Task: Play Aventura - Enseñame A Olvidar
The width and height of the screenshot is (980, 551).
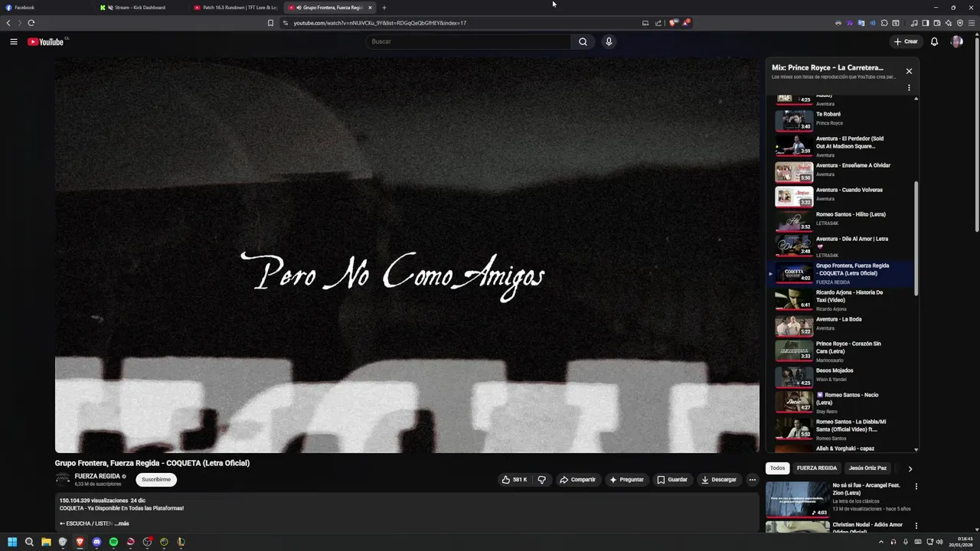Action: click(x=835, y=170)
